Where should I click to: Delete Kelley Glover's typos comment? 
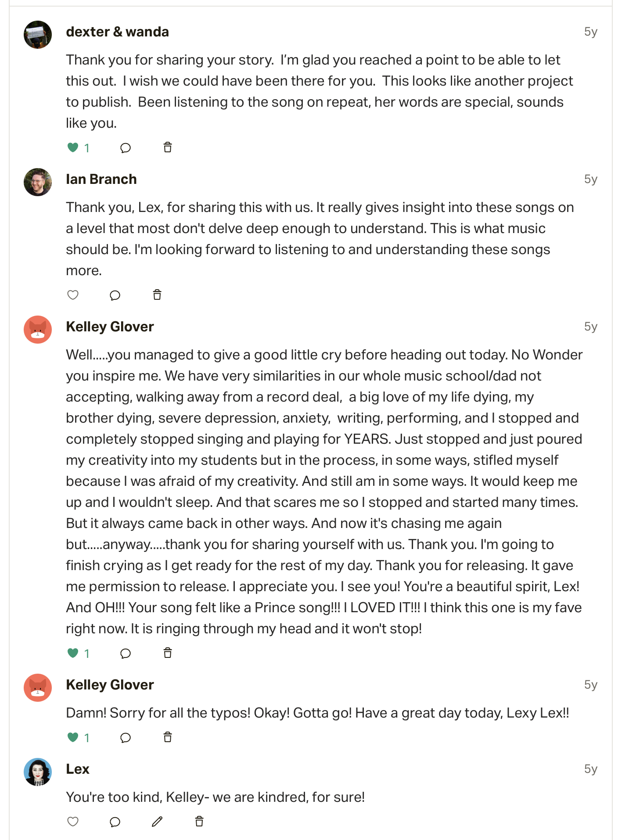(x=168, y=737)
